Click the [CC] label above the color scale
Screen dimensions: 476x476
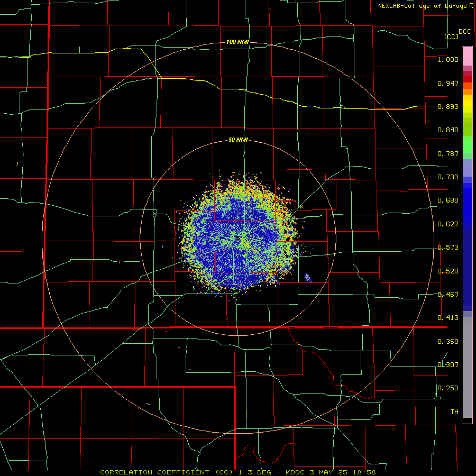(452, 36)
